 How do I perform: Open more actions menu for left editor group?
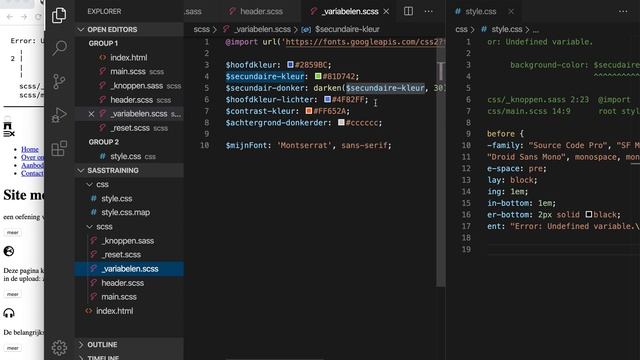point(429,11)
